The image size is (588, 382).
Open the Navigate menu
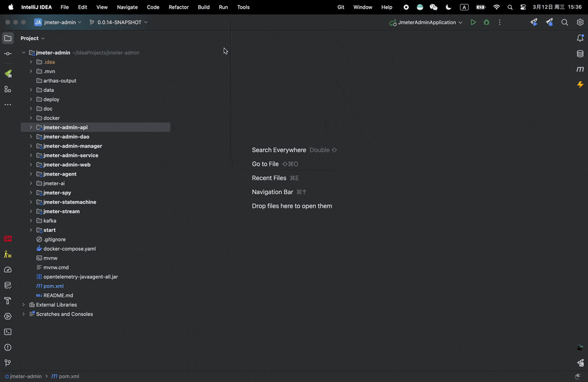click(127, 7)
